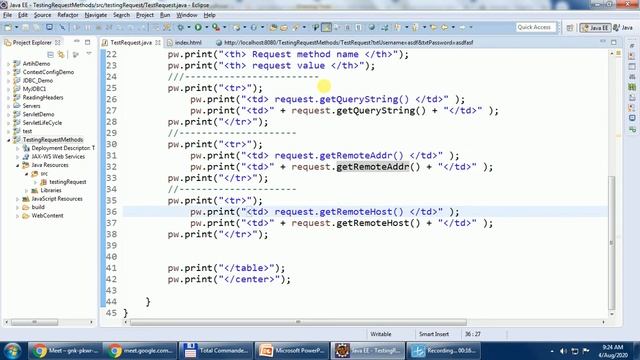Open Project Explorer View Menu dropdown
640x360 pixels.
[89, 54]
